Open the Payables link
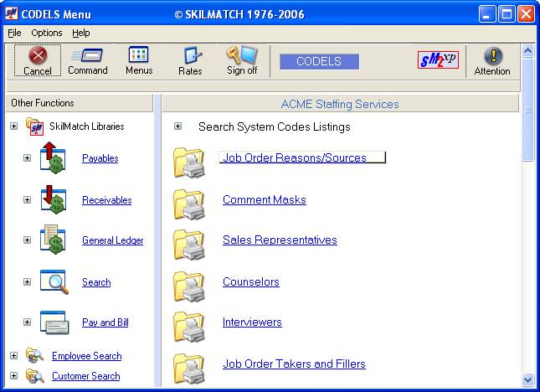Screen dimensions: 540x392 [x=100, y=158]
